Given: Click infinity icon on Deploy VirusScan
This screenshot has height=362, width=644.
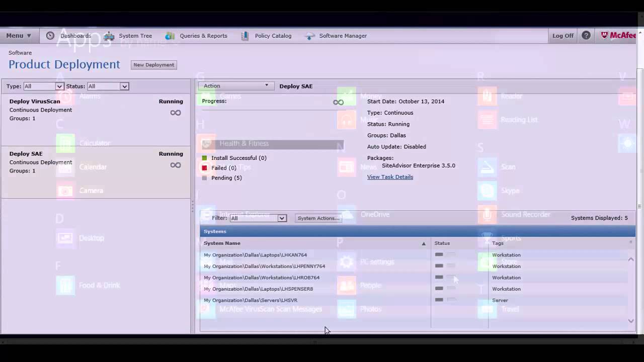Looking at the screenshot, I should click(176, 113).
